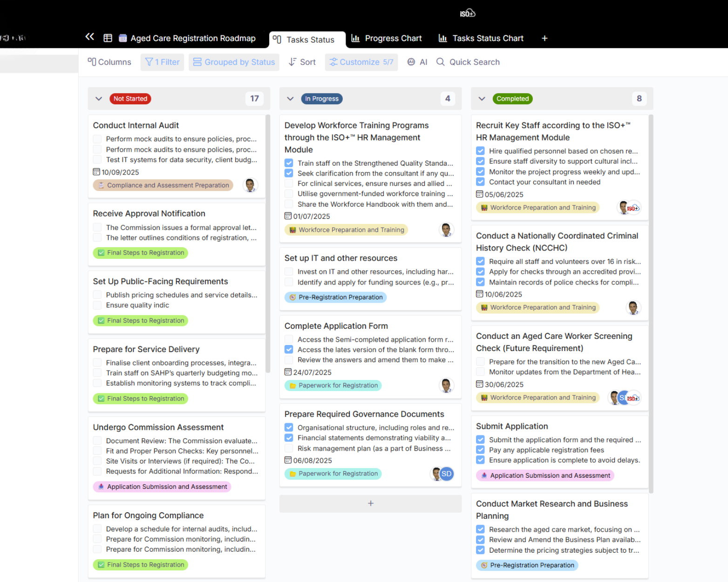Open the Customize 5/7 options
The image size is (728, 582).
pos(361,62)
